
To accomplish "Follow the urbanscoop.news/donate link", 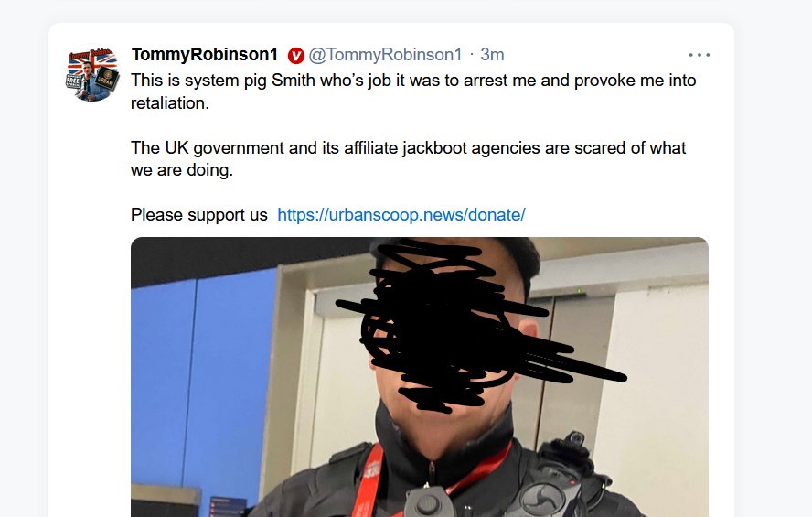I will tap(401, 214).
